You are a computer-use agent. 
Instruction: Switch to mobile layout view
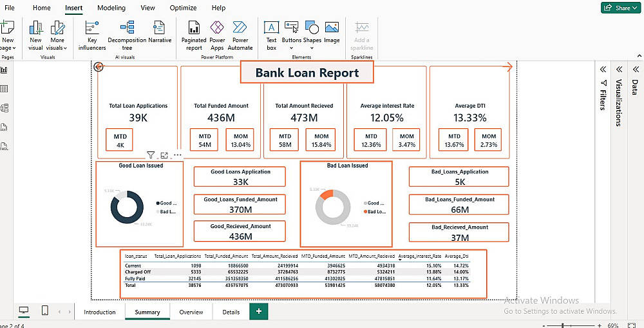pos(45,311)
